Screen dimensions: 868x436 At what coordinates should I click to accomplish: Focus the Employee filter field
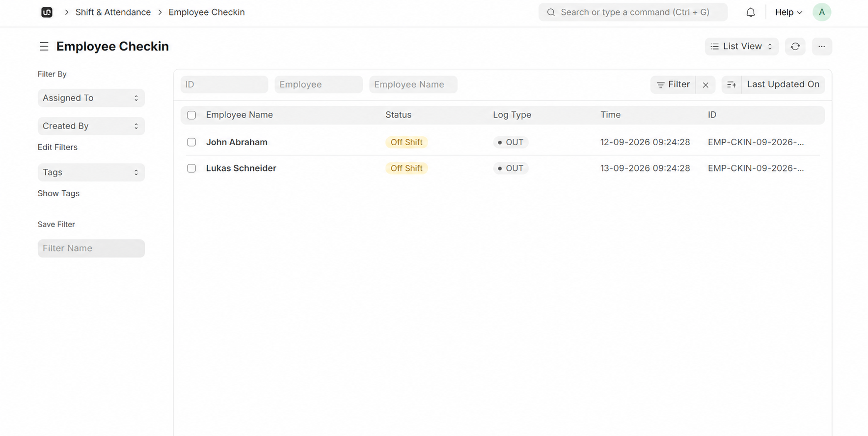[x=319, y=85]
